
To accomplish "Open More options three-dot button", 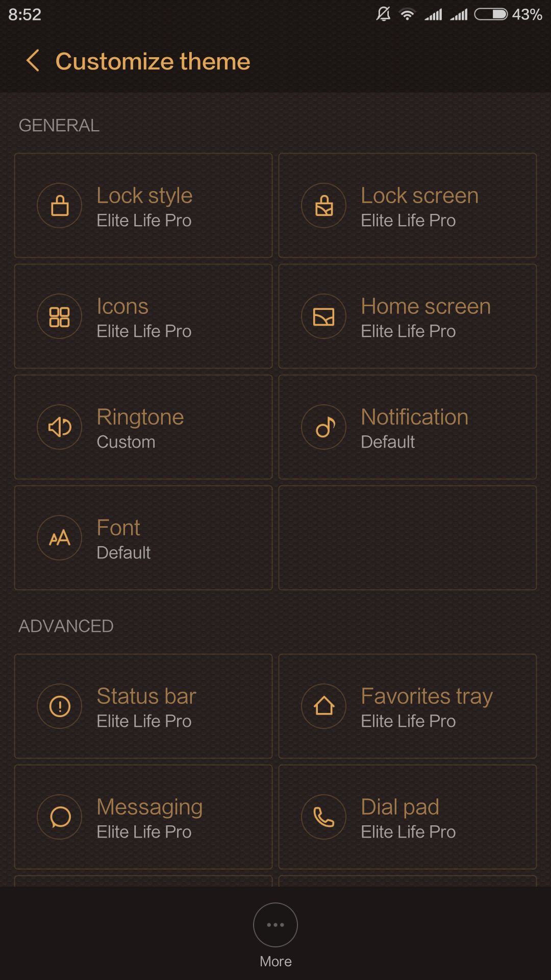I will (x=275, y=925).
